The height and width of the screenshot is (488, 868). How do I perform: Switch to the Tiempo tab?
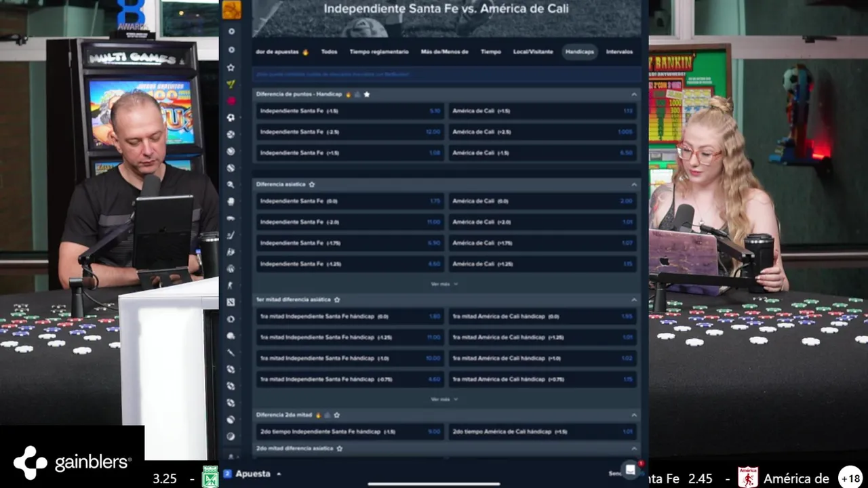491,52
